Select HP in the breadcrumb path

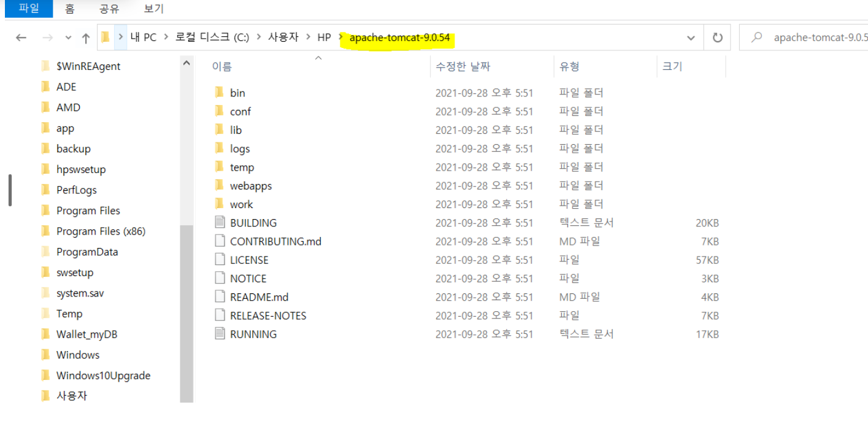pos(324,37)
